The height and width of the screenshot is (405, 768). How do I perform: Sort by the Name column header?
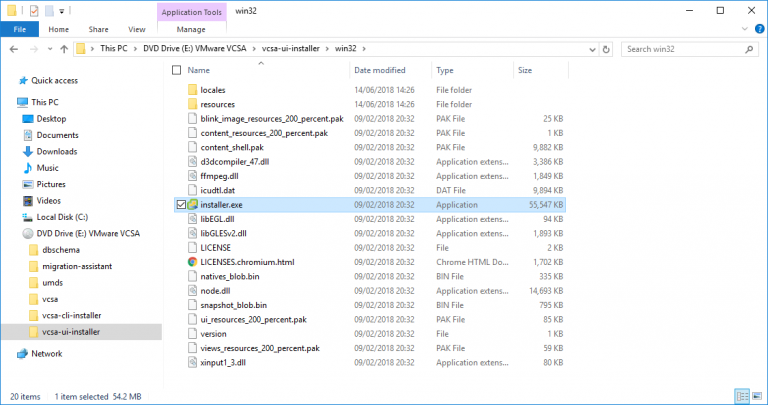click(198, 71)
